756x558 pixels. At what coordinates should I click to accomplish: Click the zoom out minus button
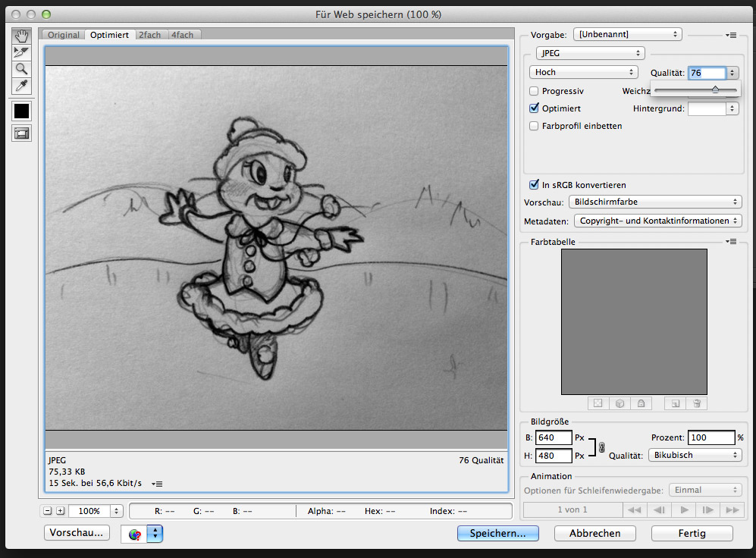[48, 511]
